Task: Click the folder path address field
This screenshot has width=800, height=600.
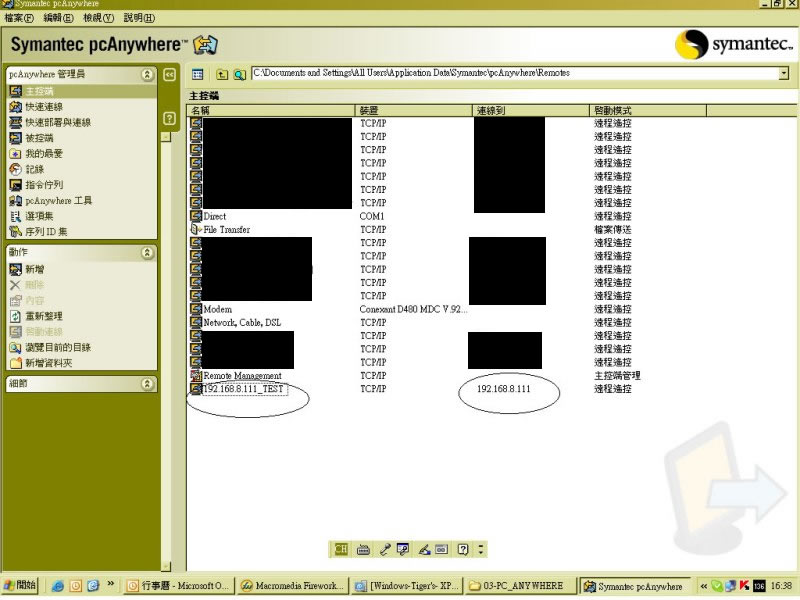Action: point(515,73)
